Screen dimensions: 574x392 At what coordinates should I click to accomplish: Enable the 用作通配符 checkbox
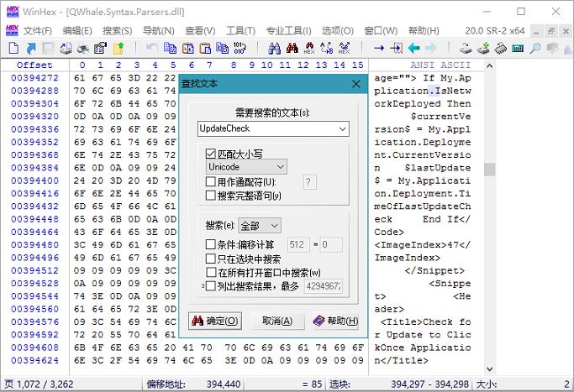click(211, 182)
